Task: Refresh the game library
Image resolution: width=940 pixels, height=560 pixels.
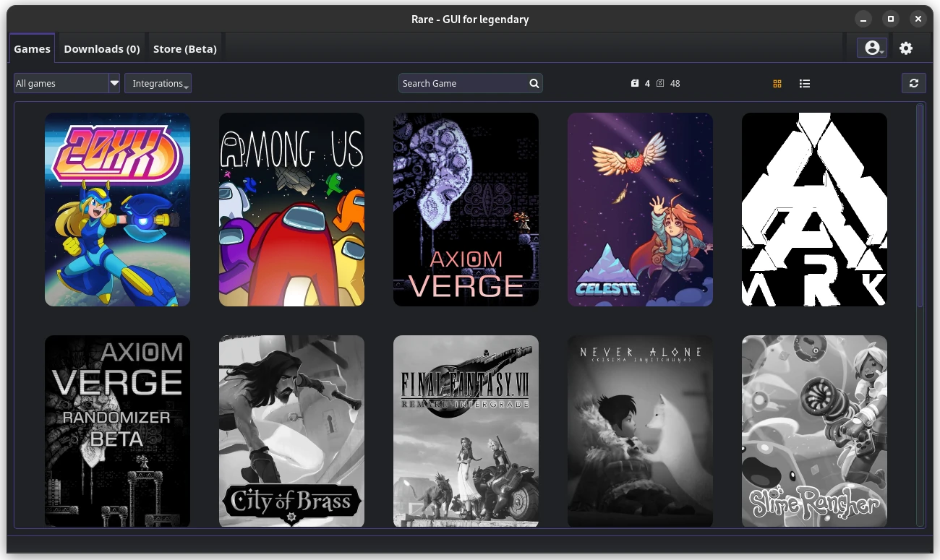Action: tap(914, 83)
